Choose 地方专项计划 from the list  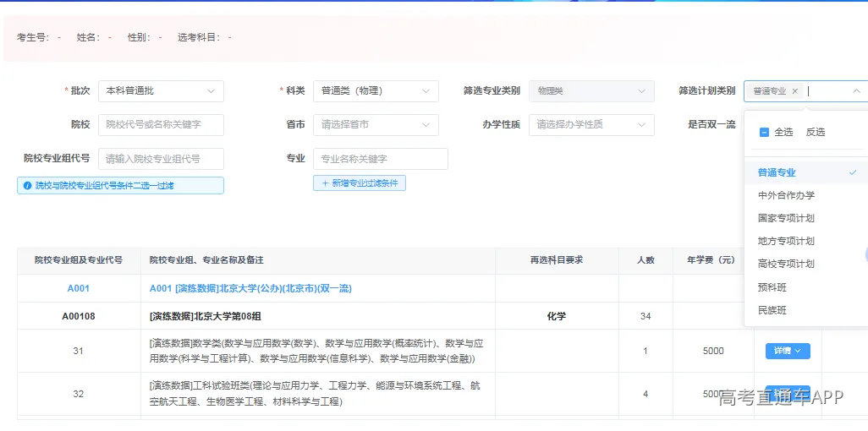pos(808,241)
